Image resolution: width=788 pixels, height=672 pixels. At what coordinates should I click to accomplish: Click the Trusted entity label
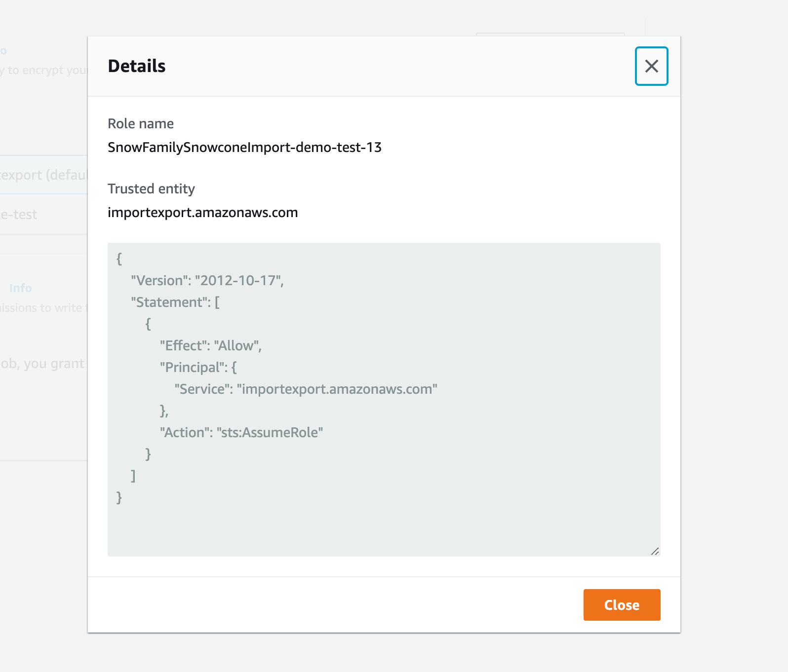click(151, 188)
